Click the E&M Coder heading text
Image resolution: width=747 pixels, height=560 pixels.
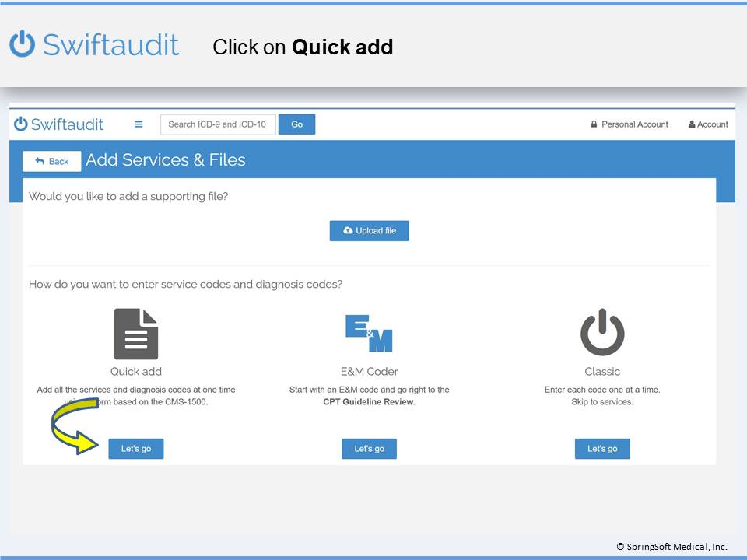pos(369,372)
